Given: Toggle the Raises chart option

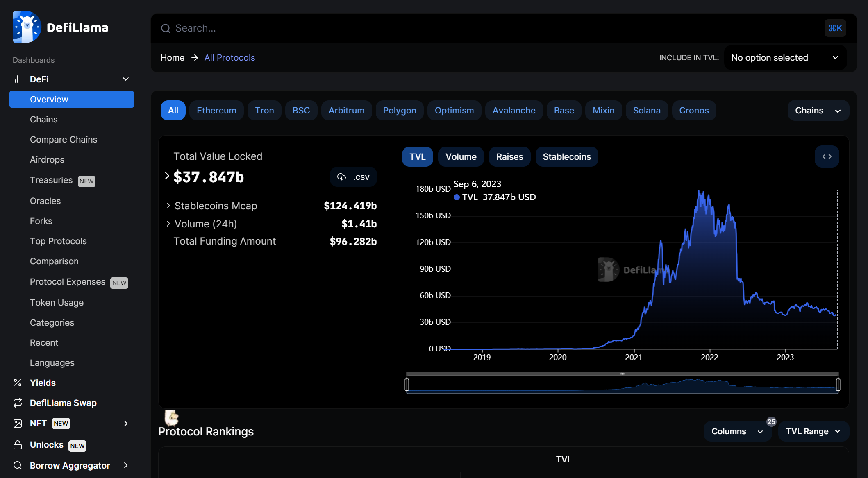Looking at the screenshot, I should [509, 157].
